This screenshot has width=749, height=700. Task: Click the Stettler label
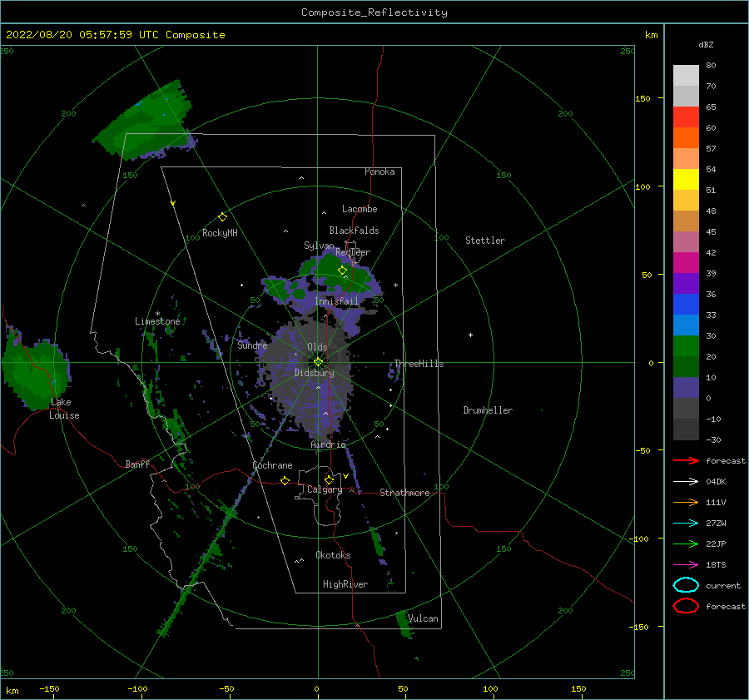click(485, 241)
